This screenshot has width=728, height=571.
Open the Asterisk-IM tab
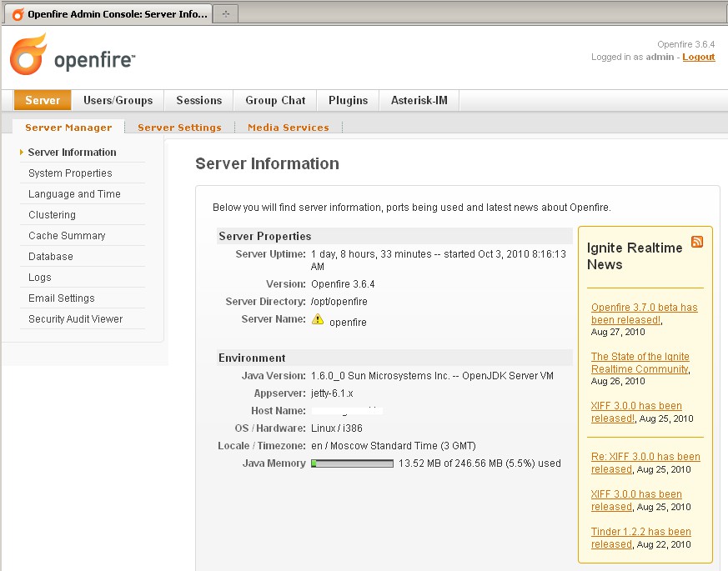tap(419, 100)
